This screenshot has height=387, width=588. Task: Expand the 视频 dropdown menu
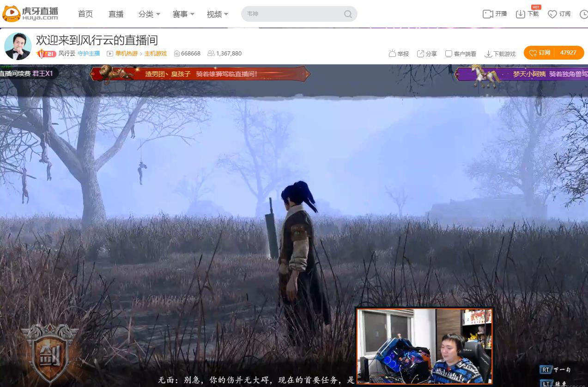pyautogui.click(x=218, y=14)
